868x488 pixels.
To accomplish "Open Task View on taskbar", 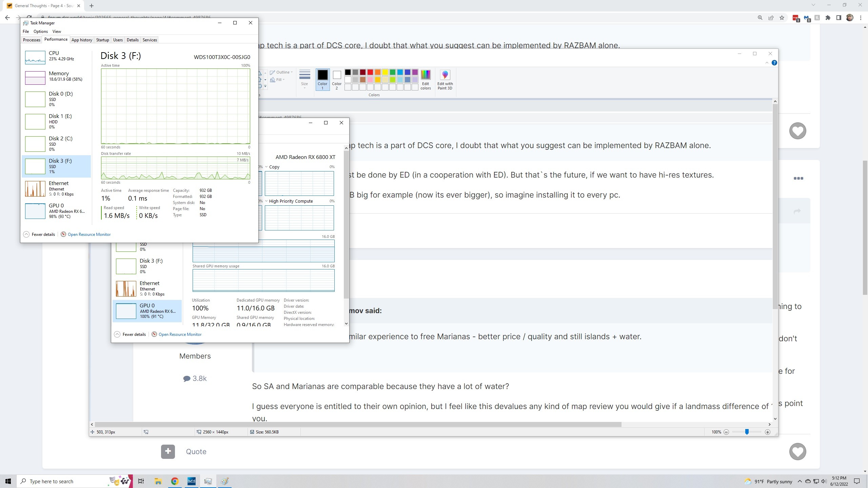I will [x=141, y=481].
